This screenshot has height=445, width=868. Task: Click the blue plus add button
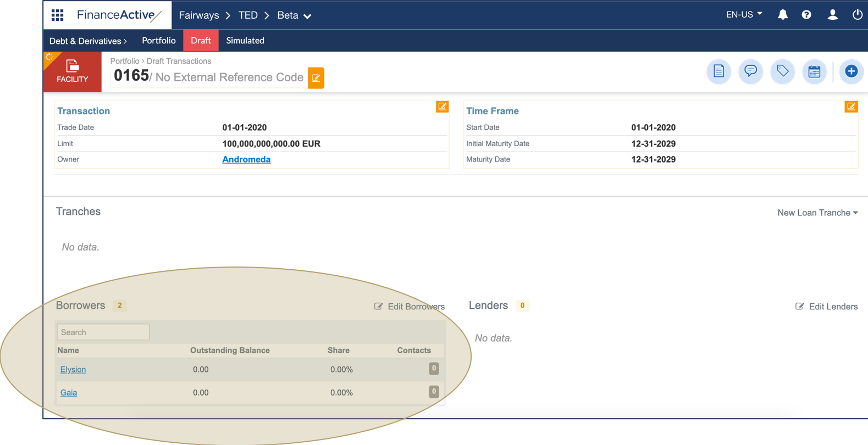pyautogui.click(x=851, y=71)
